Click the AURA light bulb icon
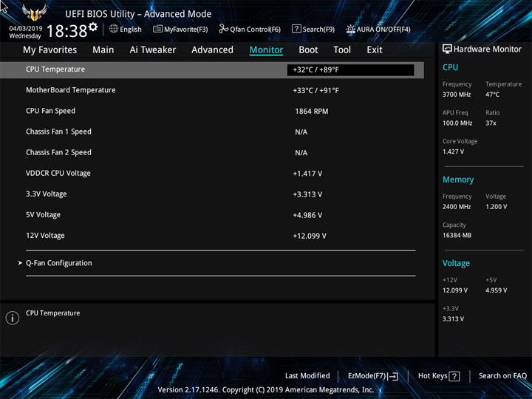 (350, 29)
